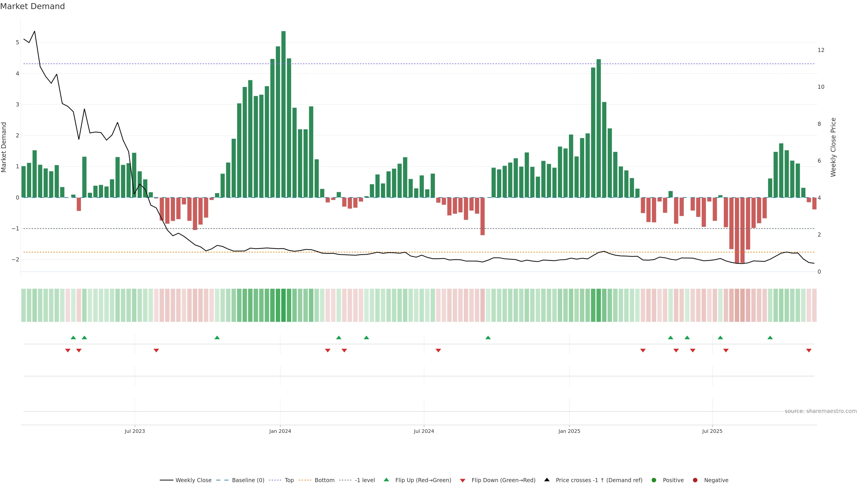Click the tallest green bar near Jan 2024
Screen dimensions: 868x488
(283, 115)
